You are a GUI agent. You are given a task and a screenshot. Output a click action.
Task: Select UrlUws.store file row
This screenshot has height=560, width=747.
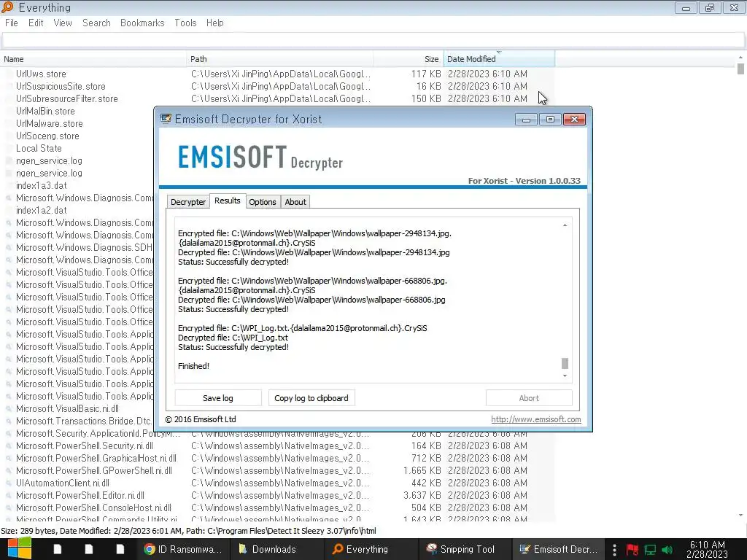pyautogui.click(x=278, y=74)
